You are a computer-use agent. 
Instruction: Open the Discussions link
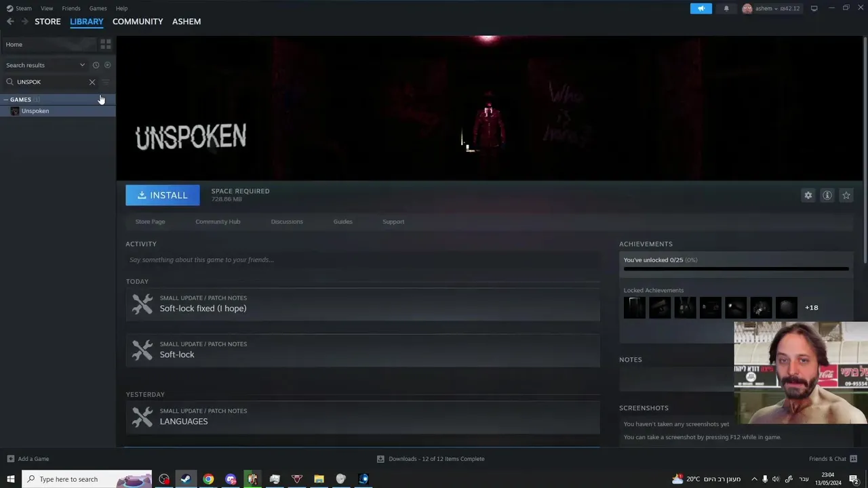pos(287,222)
